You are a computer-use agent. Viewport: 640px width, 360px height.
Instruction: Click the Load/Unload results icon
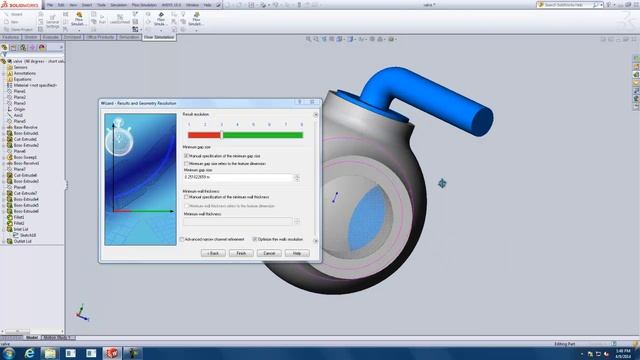pyautogui.click(x=120, y=19)
